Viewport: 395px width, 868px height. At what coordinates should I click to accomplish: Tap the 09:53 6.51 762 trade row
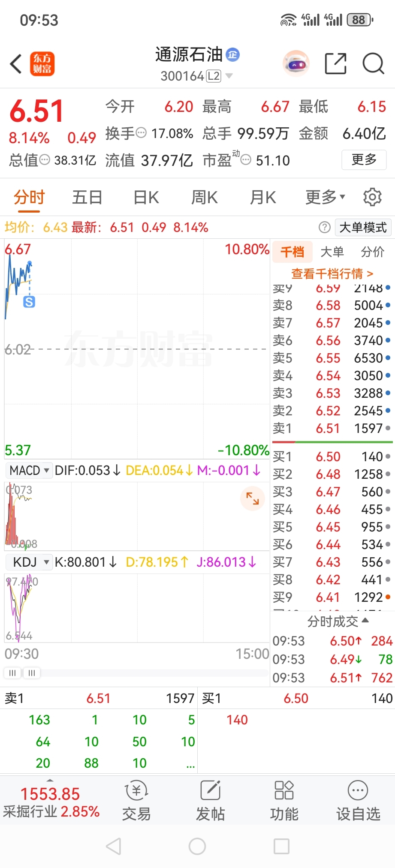tap(332, 678)
